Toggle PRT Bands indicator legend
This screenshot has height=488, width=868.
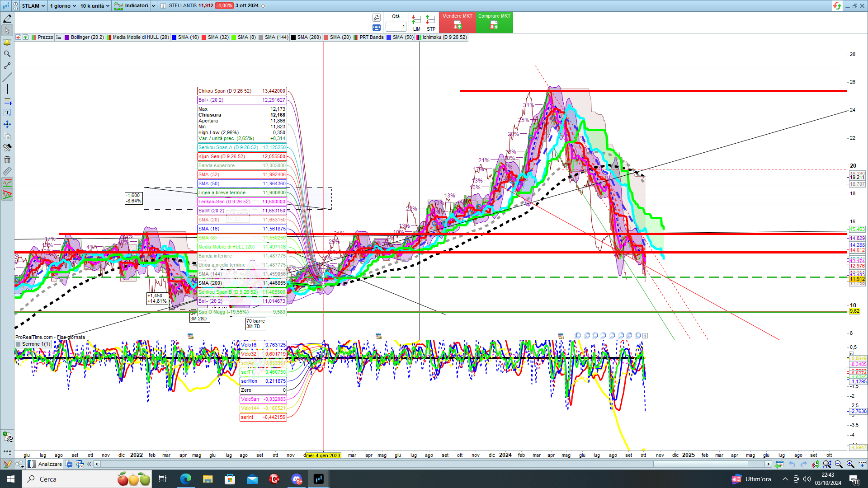(x=368, y=38)
